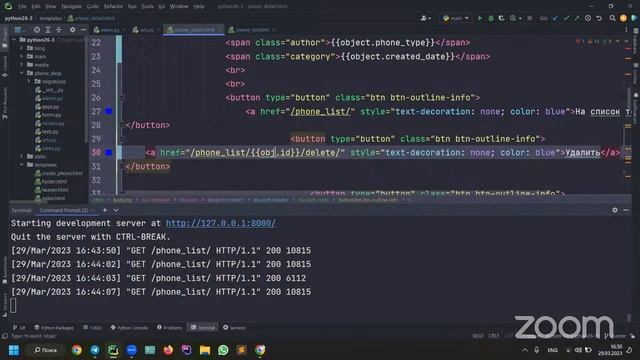
Task: Expand the static folder
Action: coord(22,156)
